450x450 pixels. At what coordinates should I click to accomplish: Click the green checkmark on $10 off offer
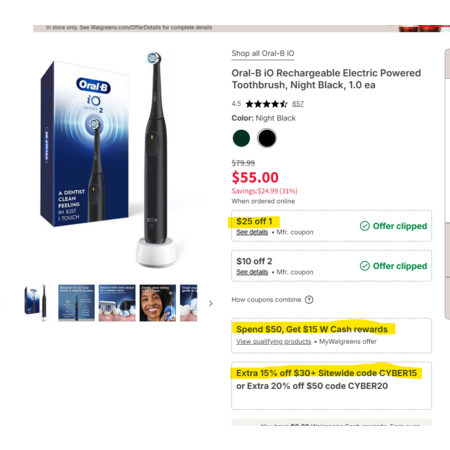365,266
